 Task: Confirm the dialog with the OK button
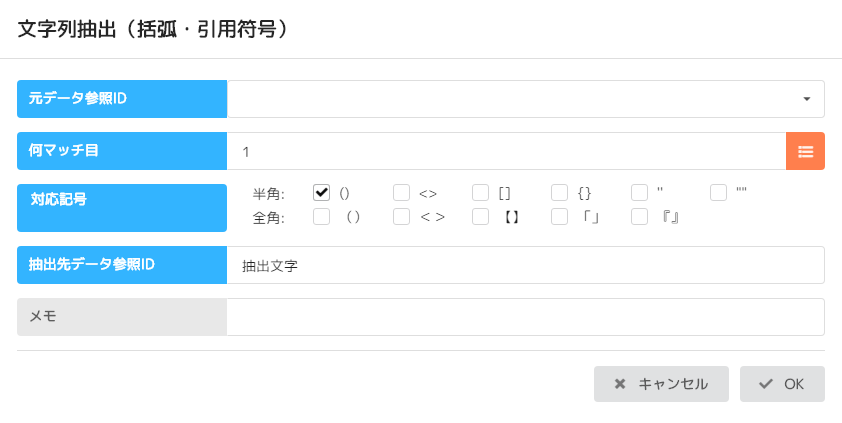(782, 384)
